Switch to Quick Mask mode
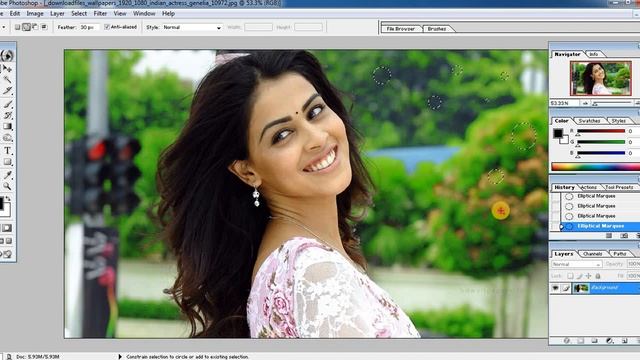Image resolution: width=640 pixels, height=360 pixels. (x=7, y=228)
